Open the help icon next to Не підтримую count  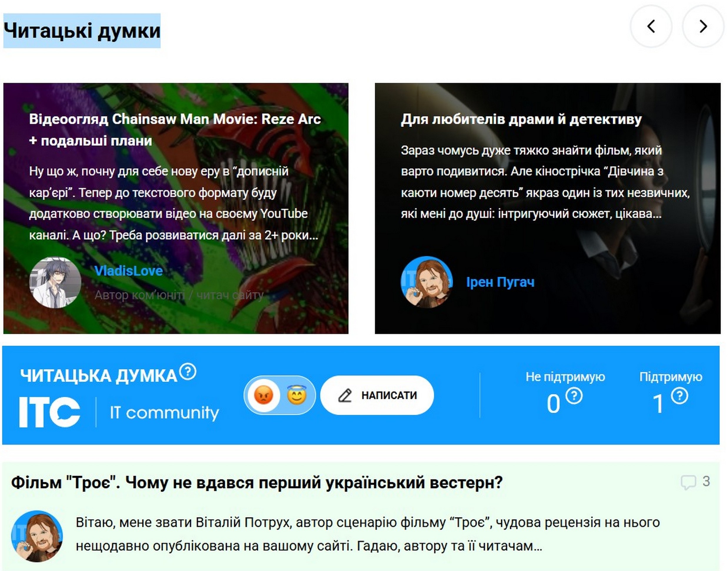(574, 396)
